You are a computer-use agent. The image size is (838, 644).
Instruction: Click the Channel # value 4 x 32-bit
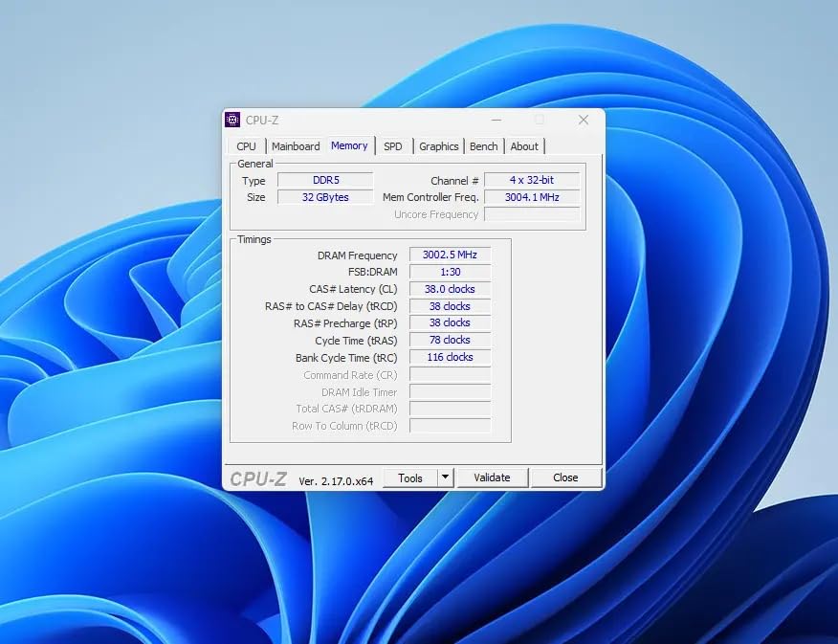point(532,180)
